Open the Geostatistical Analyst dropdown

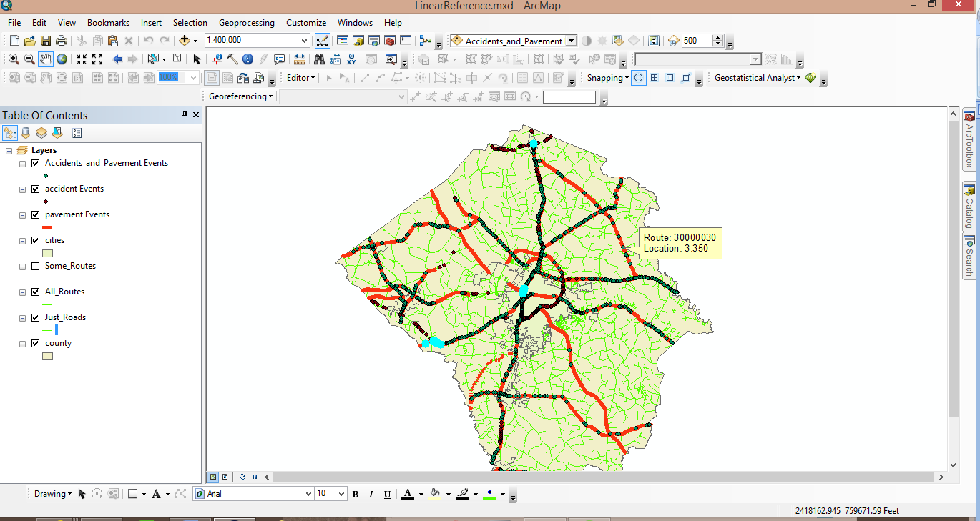pos(758,78)
